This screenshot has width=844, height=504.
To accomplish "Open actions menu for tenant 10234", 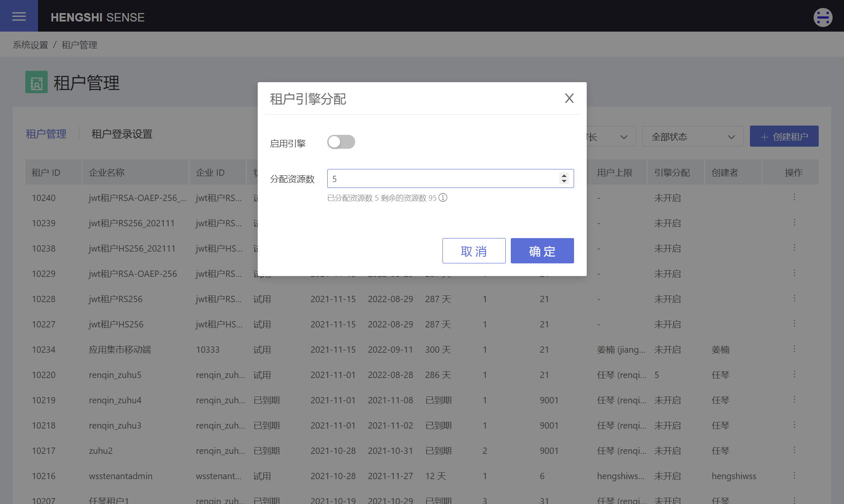I will 794,349.
